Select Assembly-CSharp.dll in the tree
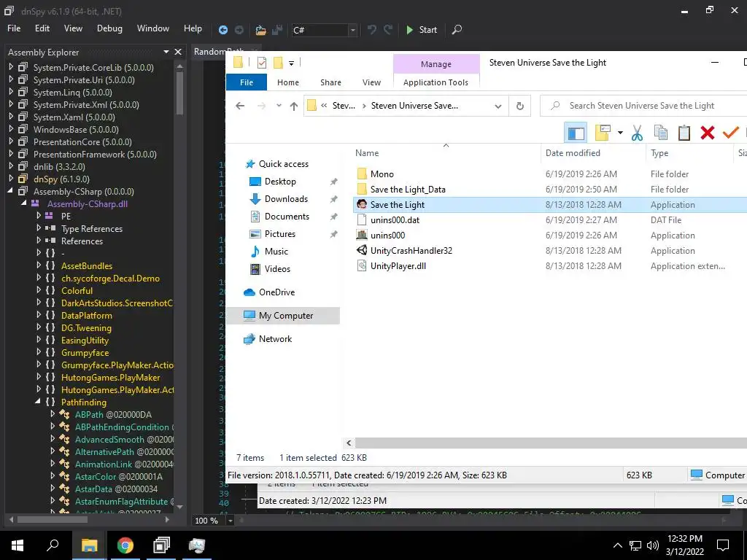 [88, 204]
